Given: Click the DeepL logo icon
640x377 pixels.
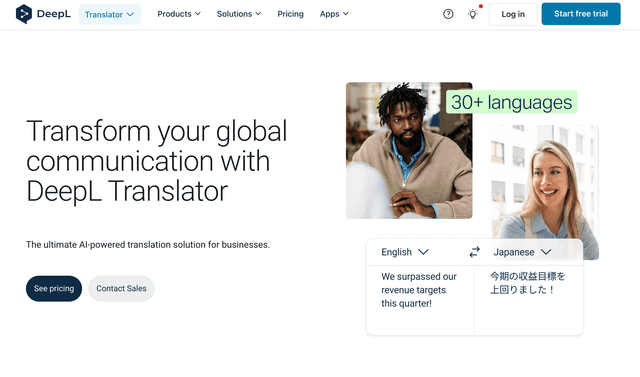Looking at the screenshot, I should (x=24, y=14).
